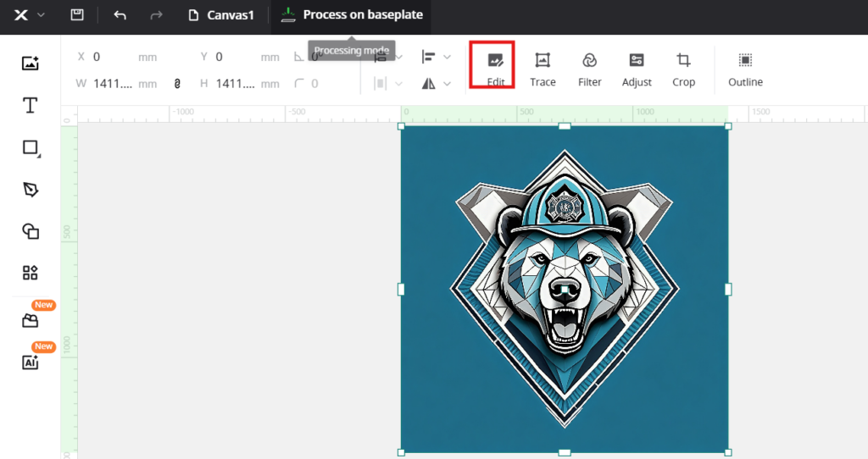868x459 pixels.
Task: Select the bear firefighter image on canvas
Action: click(x=565, y=288)
